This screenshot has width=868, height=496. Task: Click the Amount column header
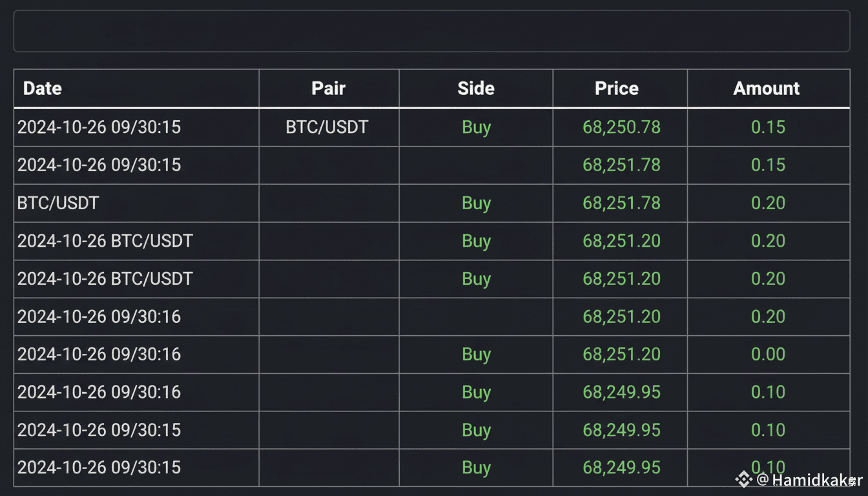767,88
